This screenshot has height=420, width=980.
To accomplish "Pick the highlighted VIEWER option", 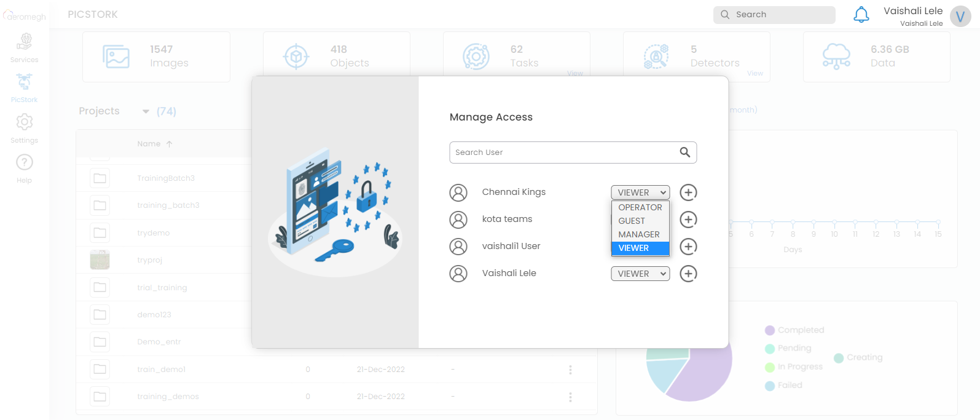I will [633, 248].
